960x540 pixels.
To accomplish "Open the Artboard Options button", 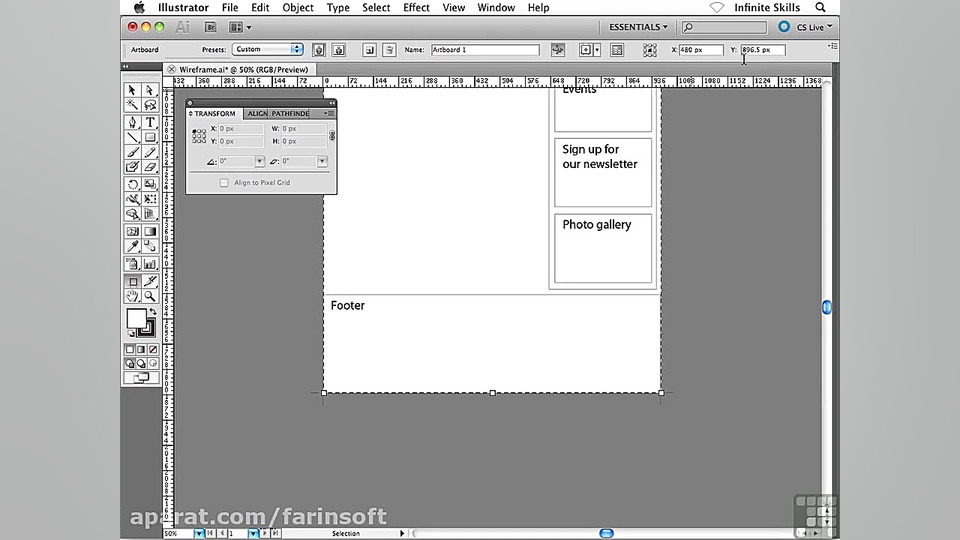I will pos(617,50).
